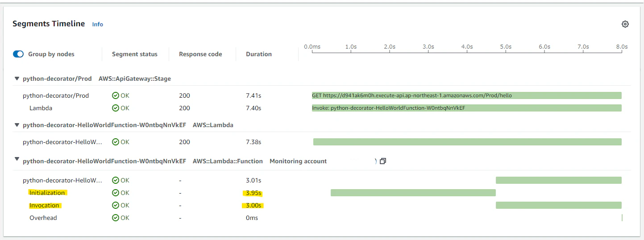Image resolution: width=644 pixels, height=240 pixels.
Task: Click the OK status icon for Overhead
Action: 116,218
